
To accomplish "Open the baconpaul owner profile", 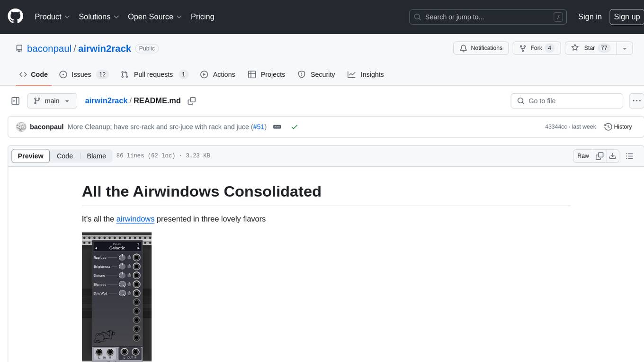I will [x=49, y=48].
